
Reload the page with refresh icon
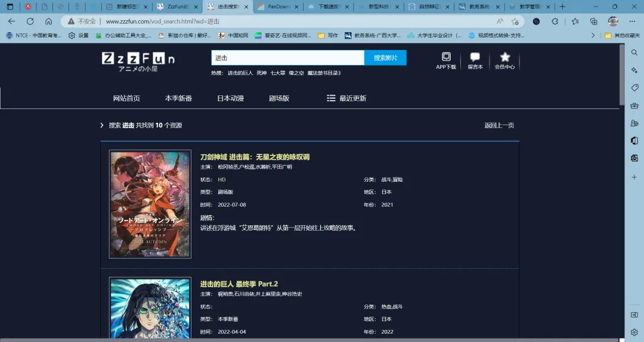30,21
